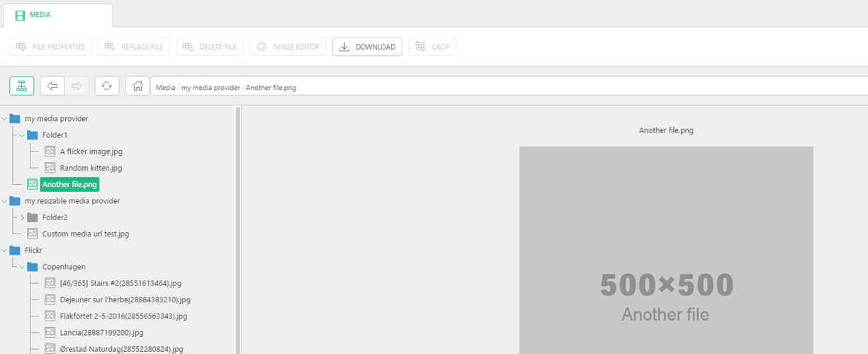Viewport: 868px width, 354px height.
Task: Go to the media home folder
Action: click(137, 86)
